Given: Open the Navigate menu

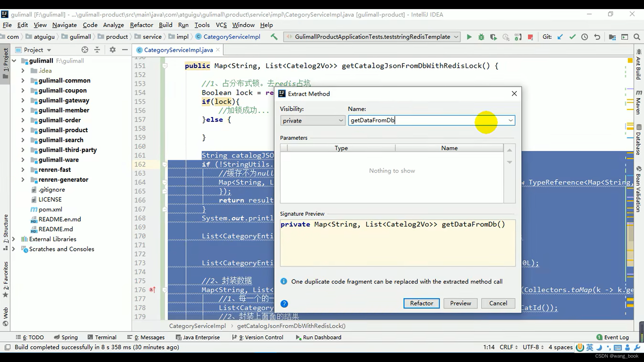Looking at the screenshot, I should (x=64, y=25).
